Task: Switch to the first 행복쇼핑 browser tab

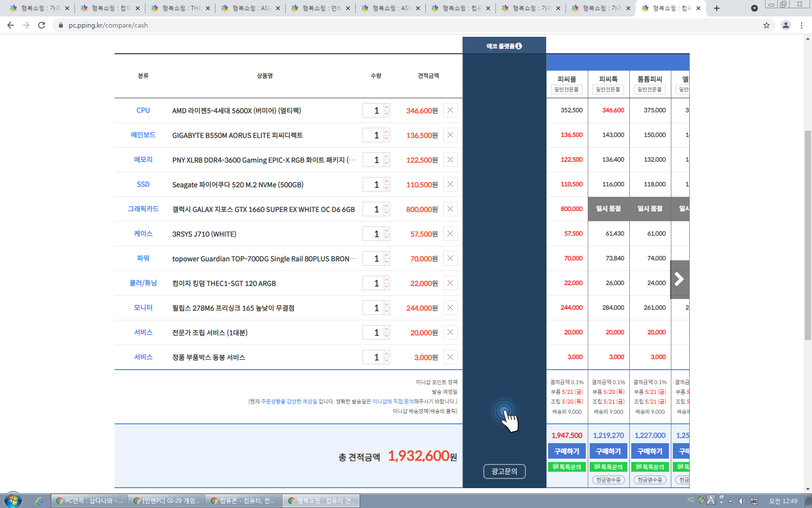Action: (39, 8)
